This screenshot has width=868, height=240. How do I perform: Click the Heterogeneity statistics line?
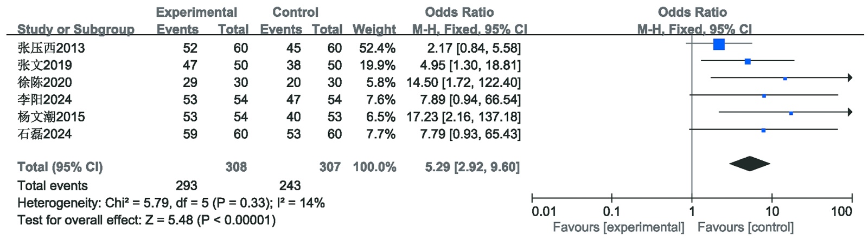[171, 203]
